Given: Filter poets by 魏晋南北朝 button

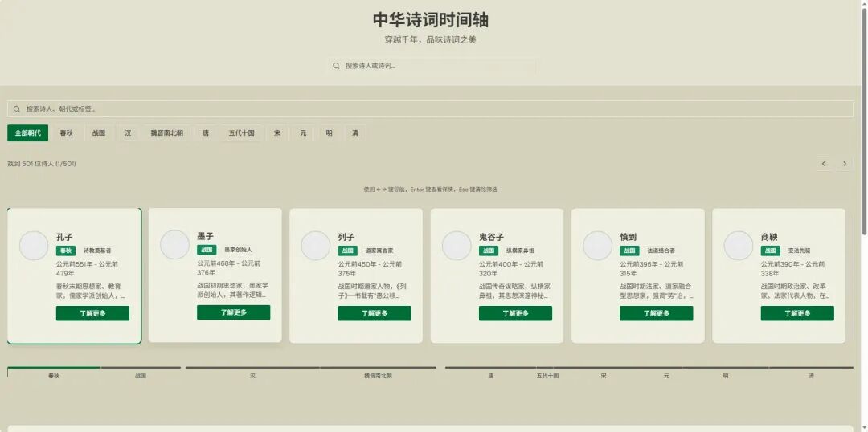Looking at the screenshot, I should coord(166,133).
